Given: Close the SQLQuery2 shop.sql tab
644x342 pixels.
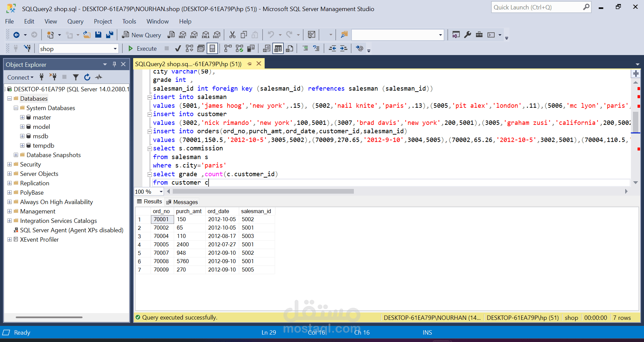Looking at the screenshot, I should (x=259, y=64).
